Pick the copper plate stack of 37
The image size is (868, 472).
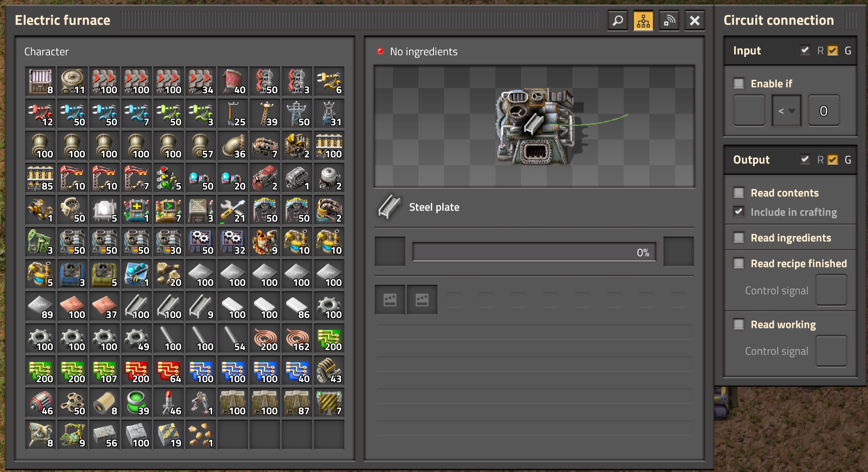pyautogui.click(x=104, y=306)
